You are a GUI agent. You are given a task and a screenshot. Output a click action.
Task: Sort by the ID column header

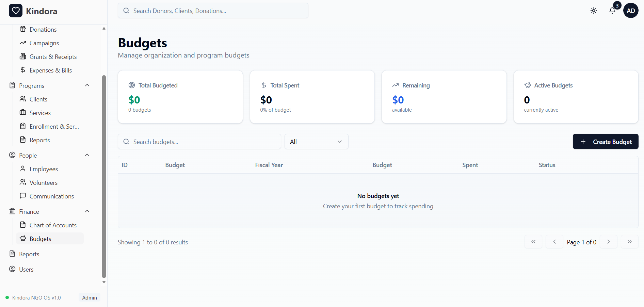125,165
